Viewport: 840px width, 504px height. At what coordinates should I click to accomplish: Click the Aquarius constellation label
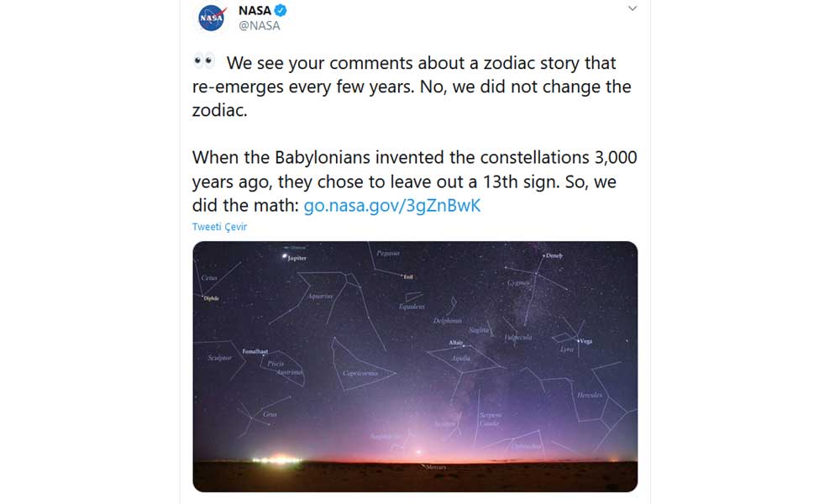point(320,296)
